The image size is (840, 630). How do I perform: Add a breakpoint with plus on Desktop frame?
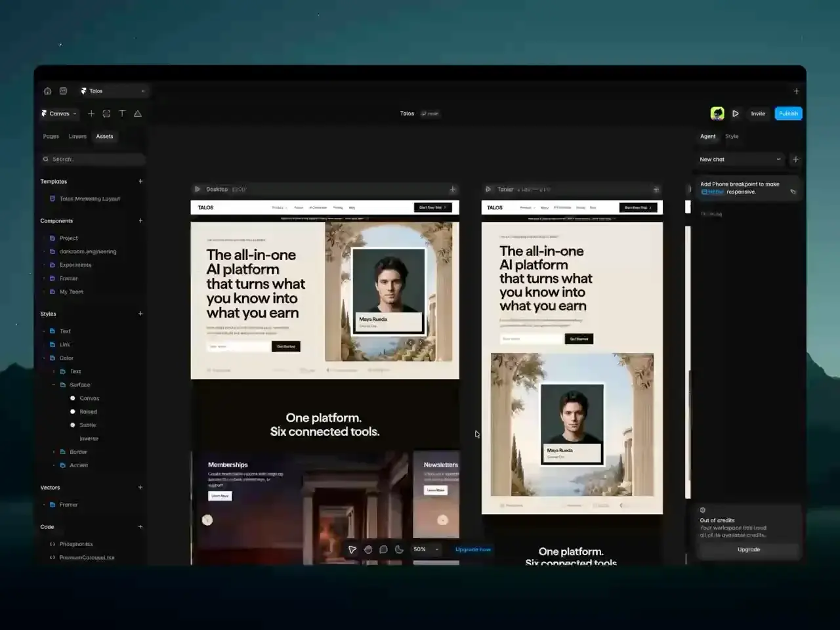point(452,190)
